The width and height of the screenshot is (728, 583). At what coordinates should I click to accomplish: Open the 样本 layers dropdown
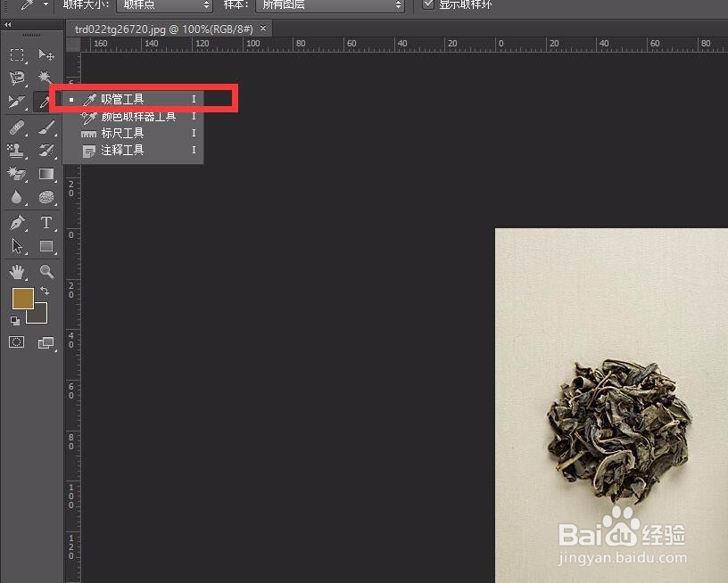tap(330, 5)
